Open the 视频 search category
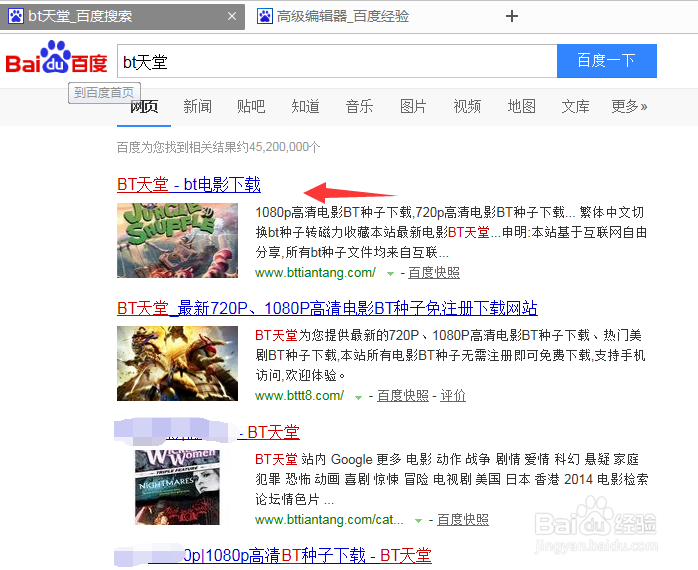The height and width of the screenshot is (570, 698). (467, 107)
